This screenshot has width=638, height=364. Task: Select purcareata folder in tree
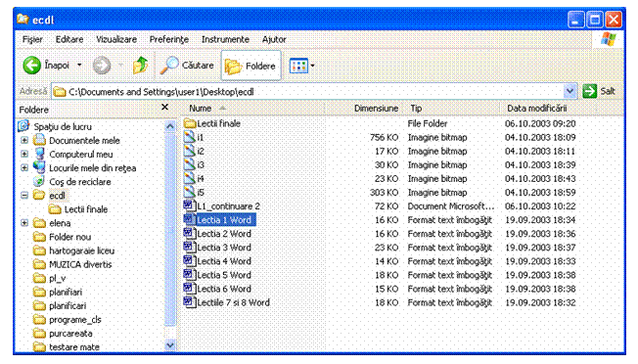70,334
